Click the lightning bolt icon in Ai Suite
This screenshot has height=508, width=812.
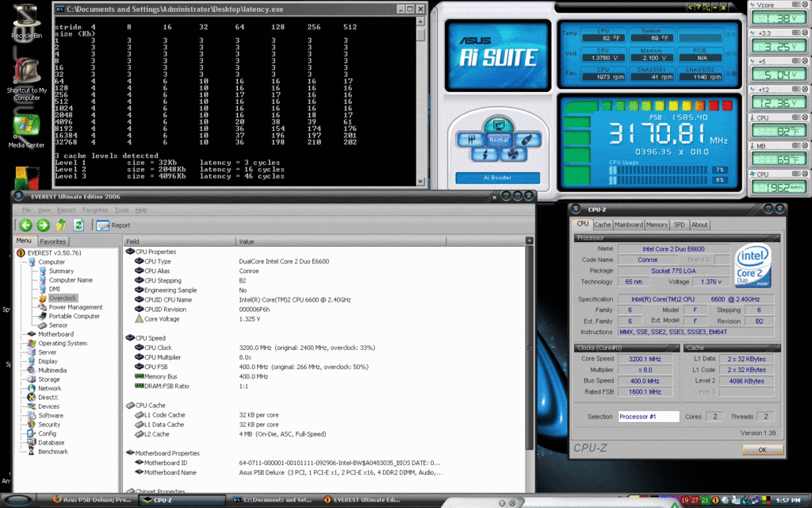(485, 154)
